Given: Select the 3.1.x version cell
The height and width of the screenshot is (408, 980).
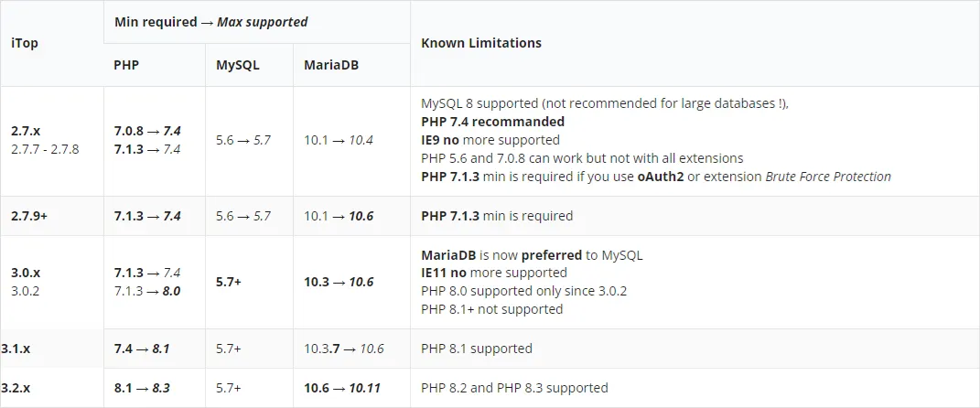Looking at the screenshot, I should click(x=16, y=349).
